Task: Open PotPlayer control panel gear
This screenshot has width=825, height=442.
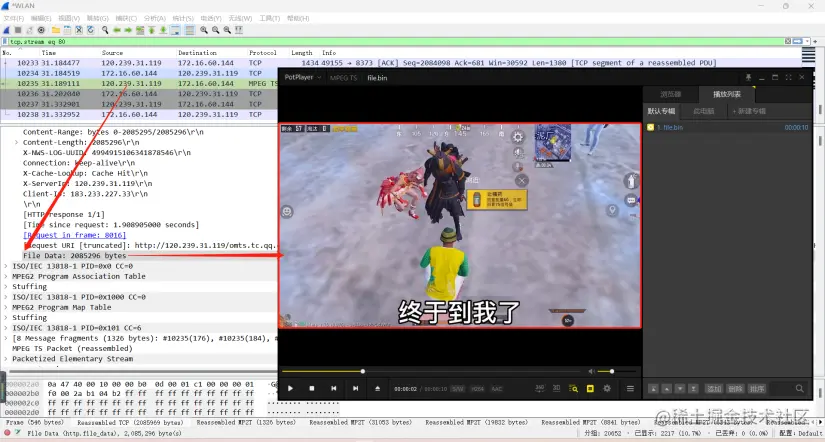Action: click(x=607, y=388)
